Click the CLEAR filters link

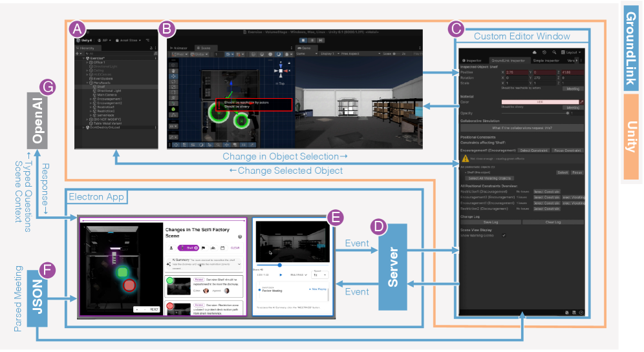[x=235, y=248]
